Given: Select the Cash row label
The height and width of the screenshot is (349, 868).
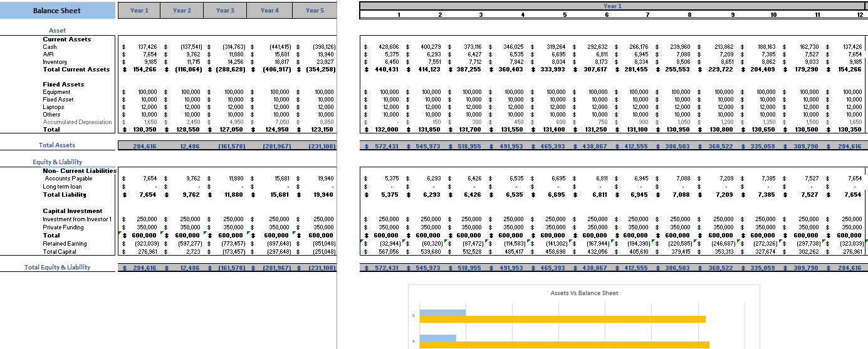Looking at the screenshot, I should (x=50, y=47).
